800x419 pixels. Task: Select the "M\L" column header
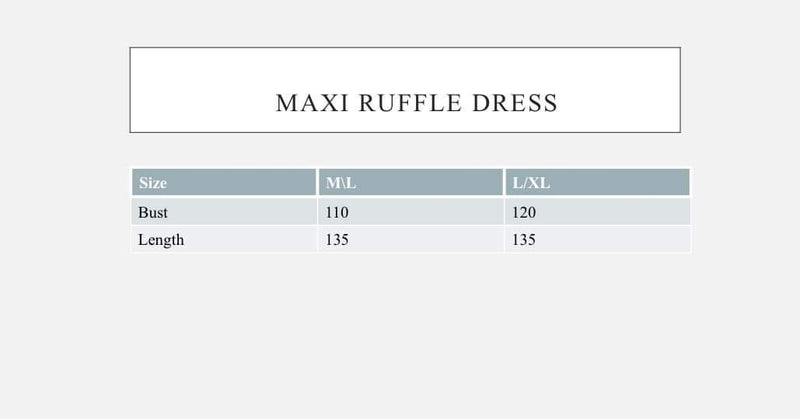pyautogui.click(x=341, y=183)
